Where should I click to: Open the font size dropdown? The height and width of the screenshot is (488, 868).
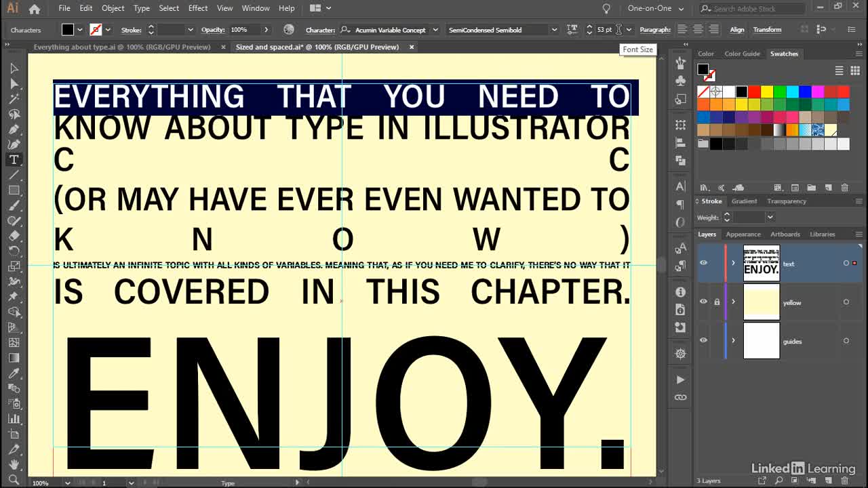629,30
